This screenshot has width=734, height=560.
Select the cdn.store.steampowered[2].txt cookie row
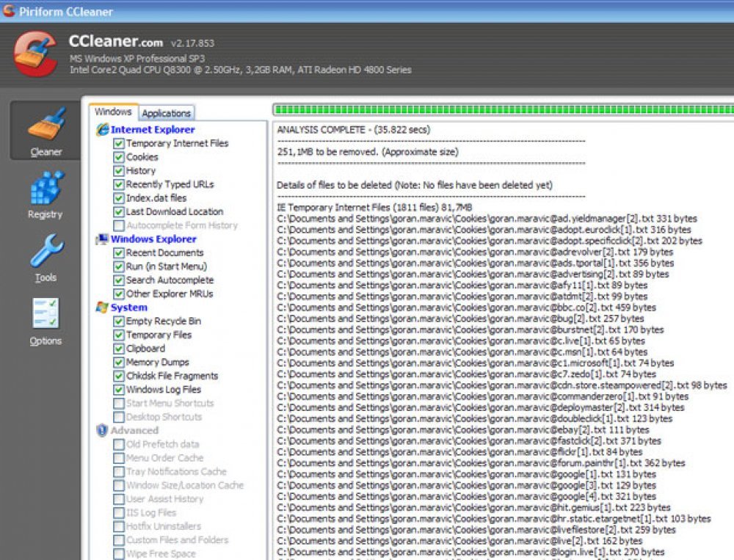click(502, 385)
